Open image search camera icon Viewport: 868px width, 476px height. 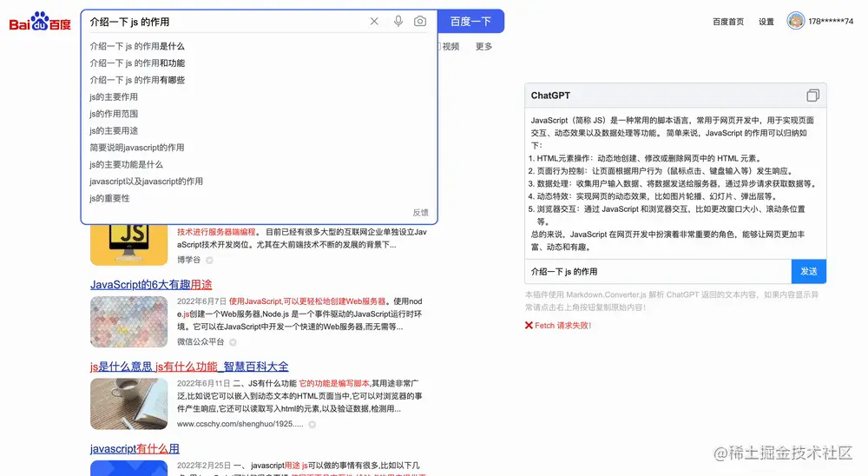click(x=420, y=21)
